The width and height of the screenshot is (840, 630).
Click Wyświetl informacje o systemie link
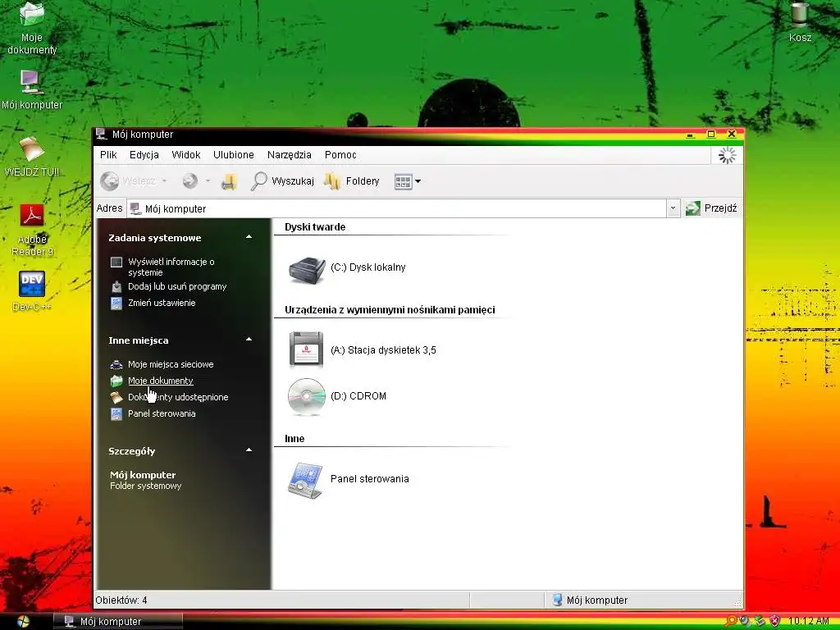171,267
